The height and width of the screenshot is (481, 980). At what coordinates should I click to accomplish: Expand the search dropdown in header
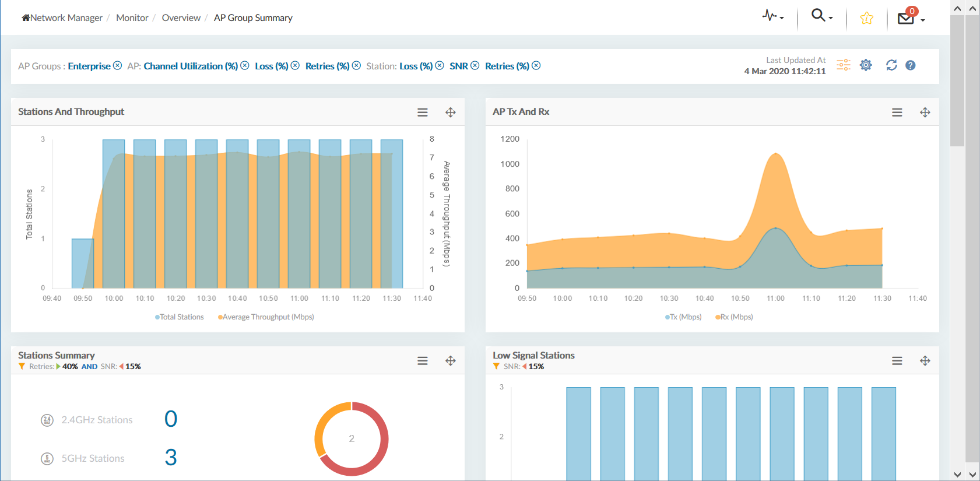click(x=821, y=16)
